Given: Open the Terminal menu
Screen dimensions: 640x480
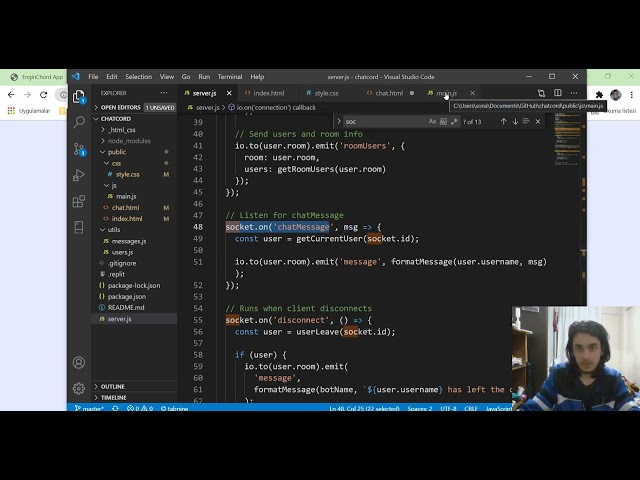Looking at the screenshot, I should [230, 76].
